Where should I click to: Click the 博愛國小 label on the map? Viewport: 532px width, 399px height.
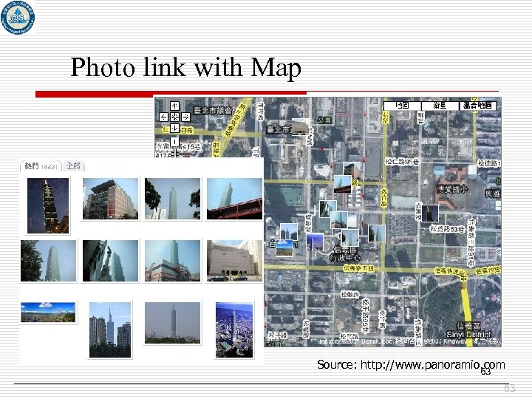[x=452, y=189]
